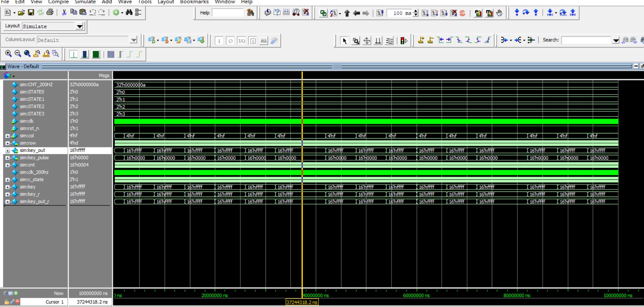The image size is (644, 307).
Task: Click the Find Next Transition icon
Action: point(449,40)
